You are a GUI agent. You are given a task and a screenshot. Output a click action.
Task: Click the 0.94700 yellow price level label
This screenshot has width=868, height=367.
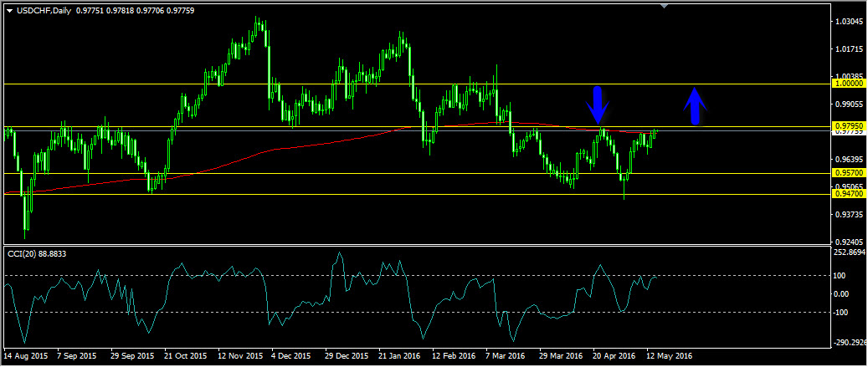pyautogui.click(x=849, y=194)
